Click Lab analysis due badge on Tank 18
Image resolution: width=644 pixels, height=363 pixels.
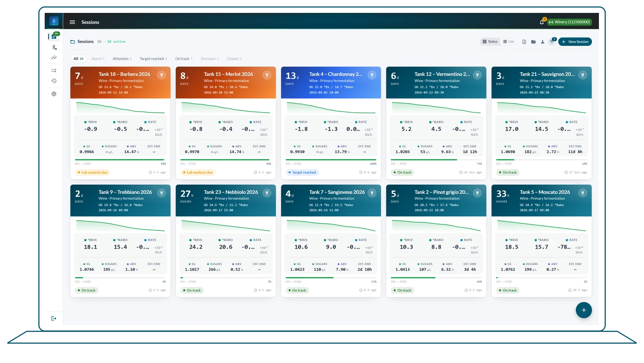(92, 172)
